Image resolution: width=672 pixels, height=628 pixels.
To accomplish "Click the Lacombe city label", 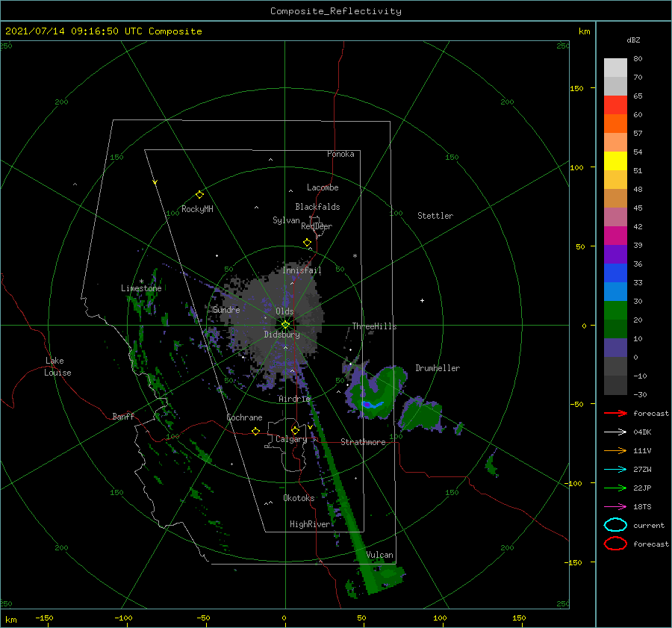I will click(323, 187).
